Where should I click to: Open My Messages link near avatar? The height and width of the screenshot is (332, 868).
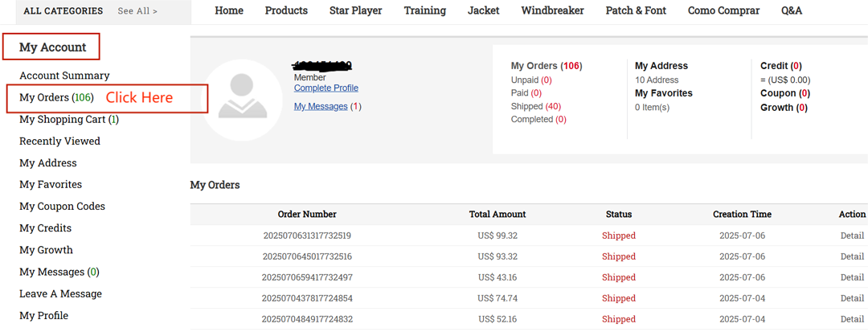click(321, 106)
